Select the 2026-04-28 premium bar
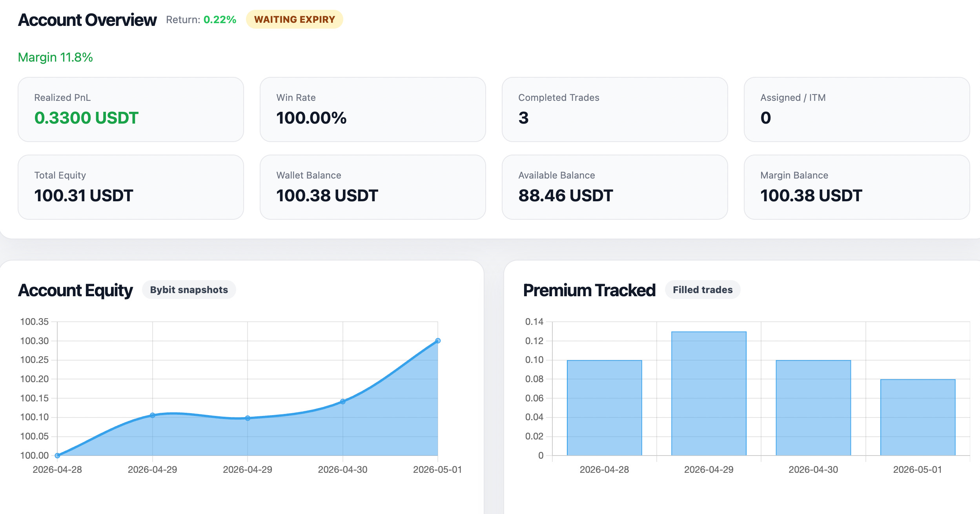The height and width of the screenshot is (514, 980). click(604, 408)
